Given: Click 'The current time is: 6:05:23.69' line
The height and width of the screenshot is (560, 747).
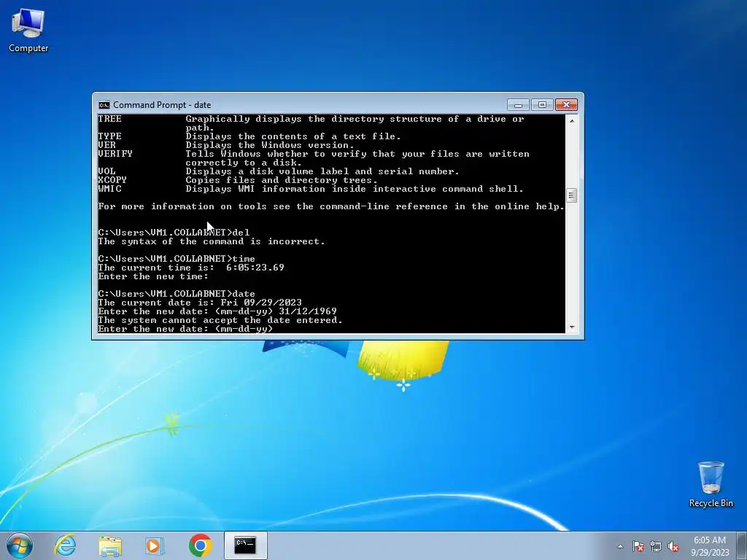Looking at the screenshot, I should tap(191, 268).
